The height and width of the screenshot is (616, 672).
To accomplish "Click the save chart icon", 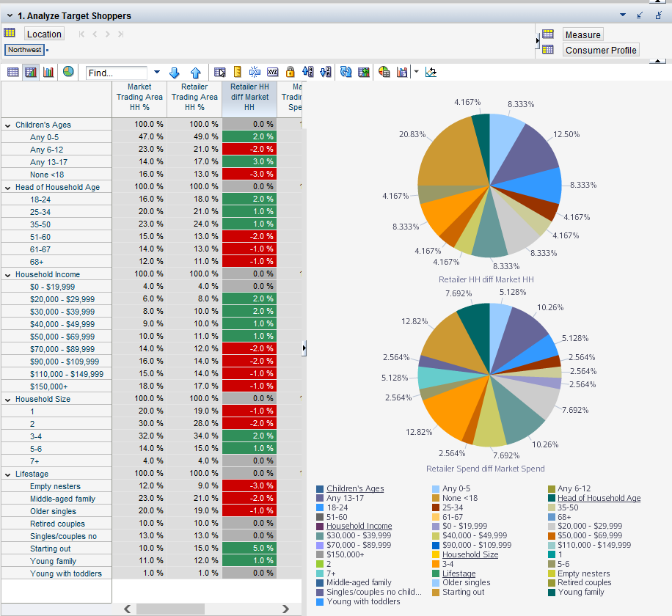I will pyautogui.click(x=402, y=72).
